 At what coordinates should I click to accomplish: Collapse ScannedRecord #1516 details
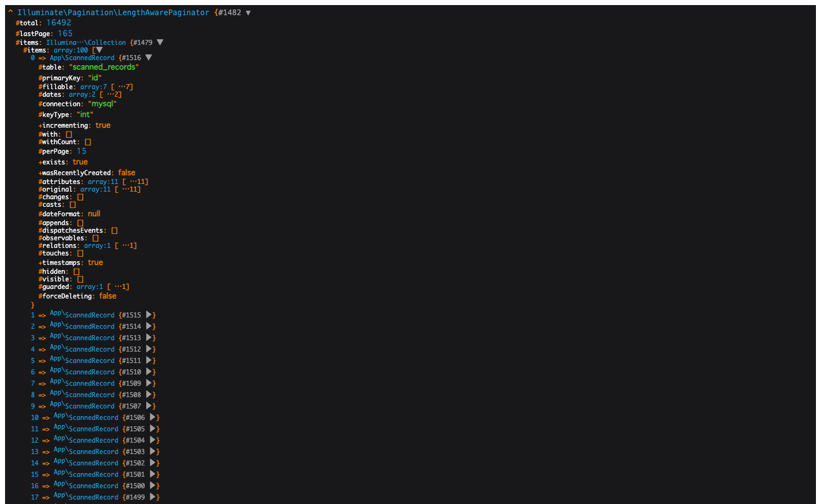[x=149, y=57]
